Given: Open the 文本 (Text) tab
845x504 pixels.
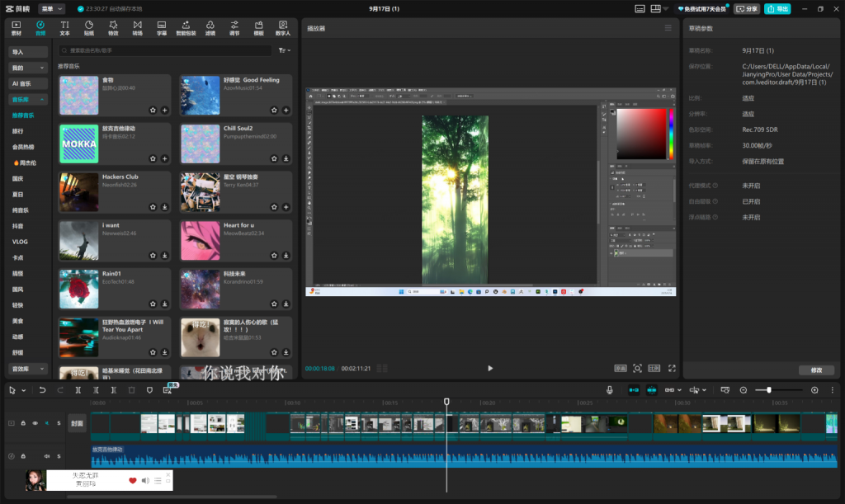Looking at the screenshot, I should (64, 28).
